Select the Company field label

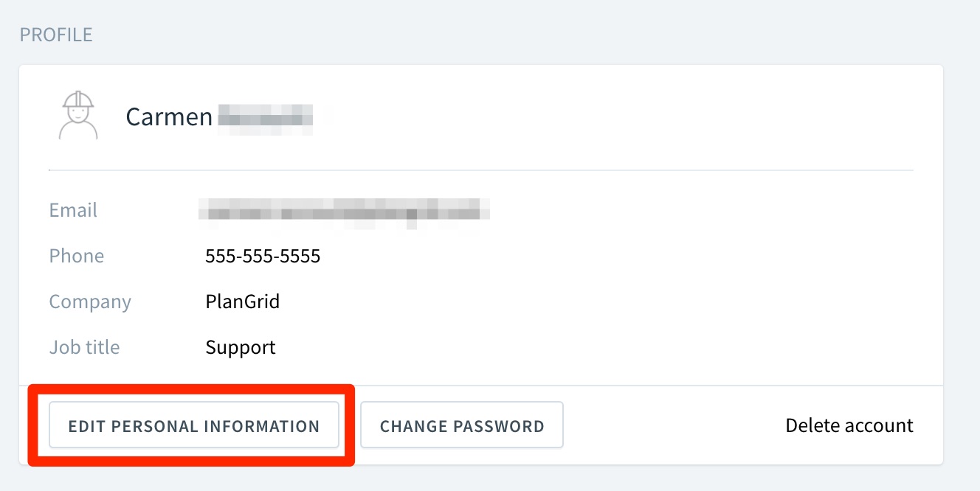click(x=90, y=302)
